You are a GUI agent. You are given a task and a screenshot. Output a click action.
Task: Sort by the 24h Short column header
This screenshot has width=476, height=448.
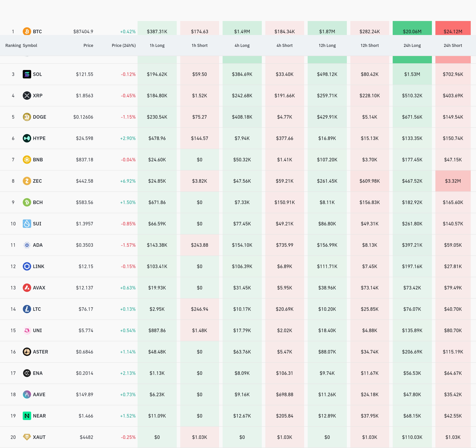pos(453,45)
